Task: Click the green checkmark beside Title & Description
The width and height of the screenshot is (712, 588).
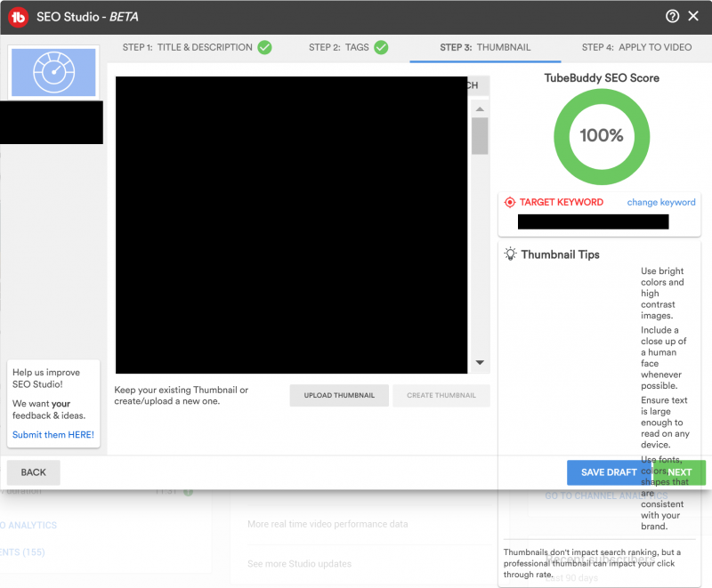Action: click(264, 47)
